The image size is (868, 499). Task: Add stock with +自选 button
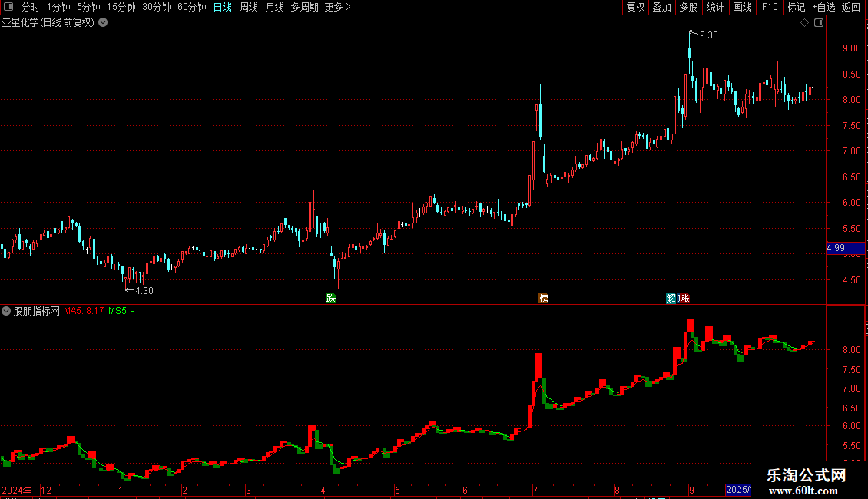(x=823, y=7)
